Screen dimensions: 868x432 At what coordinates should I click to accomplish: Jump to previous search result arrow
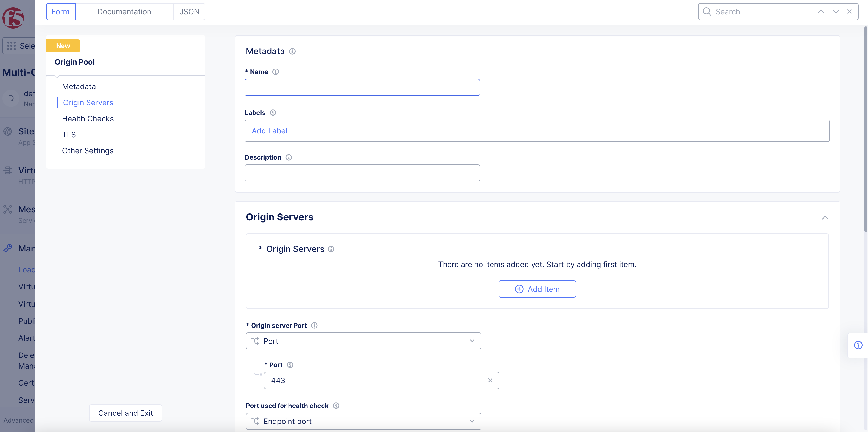(821, 12)
